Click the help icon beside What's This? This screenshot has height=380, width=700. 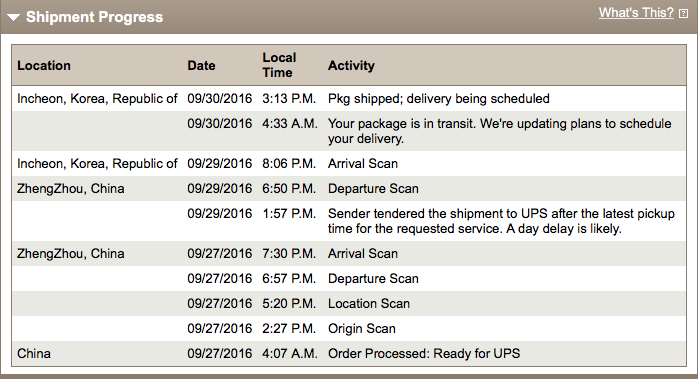click(x=683, y=14)
